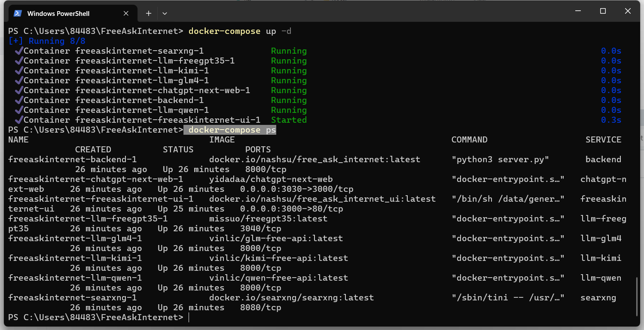Minimize the terminal window
This screenshot has width=644, height=330.
click(x=578, y=12)
